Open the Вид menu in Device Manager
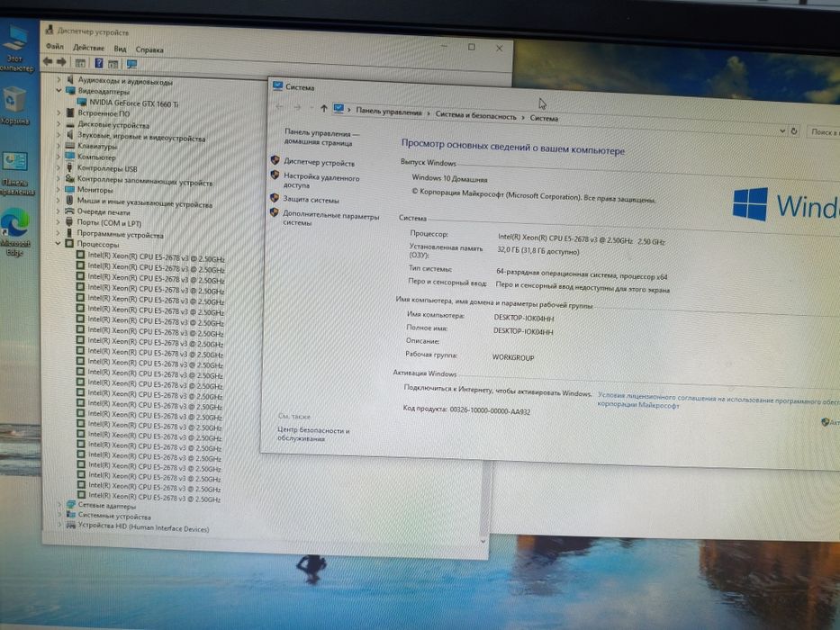 [120, 49]
